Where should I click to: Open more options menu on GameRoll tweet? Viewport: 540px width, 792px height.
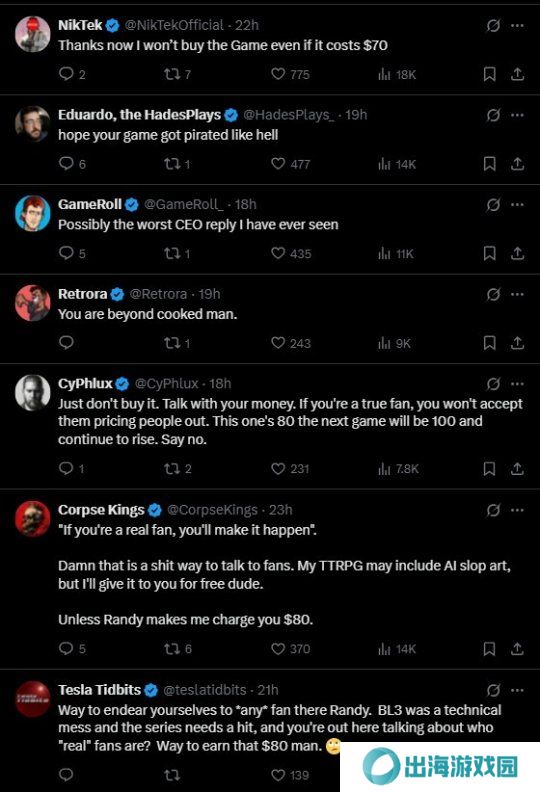point(517,205)
